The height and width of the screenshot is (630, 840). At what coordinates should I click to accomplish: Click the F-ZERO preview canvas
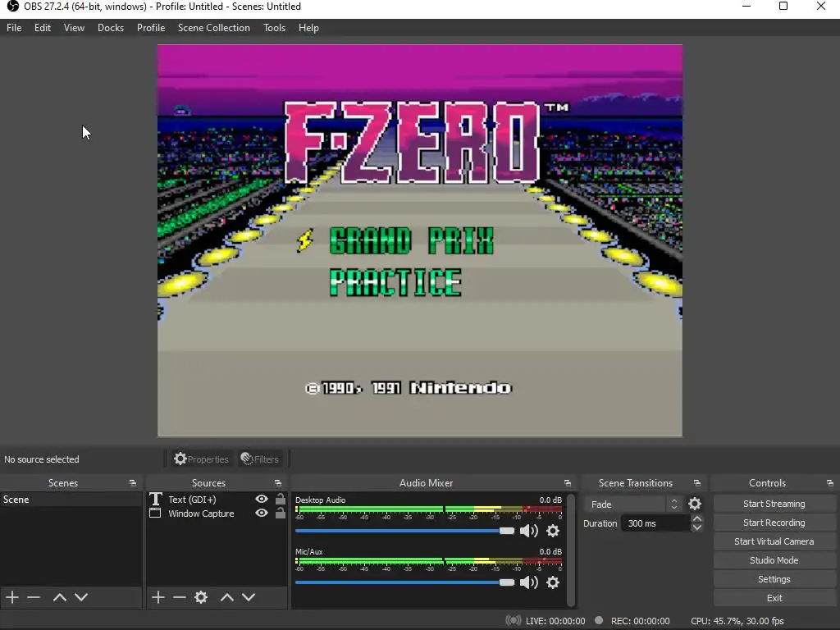tap(420, 240)
